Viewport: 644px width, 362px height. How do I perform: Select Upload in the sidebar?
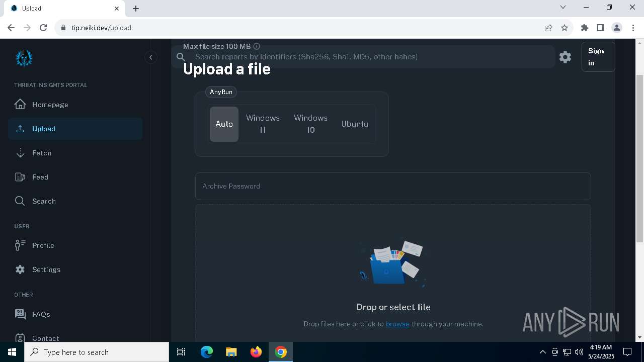75,129
